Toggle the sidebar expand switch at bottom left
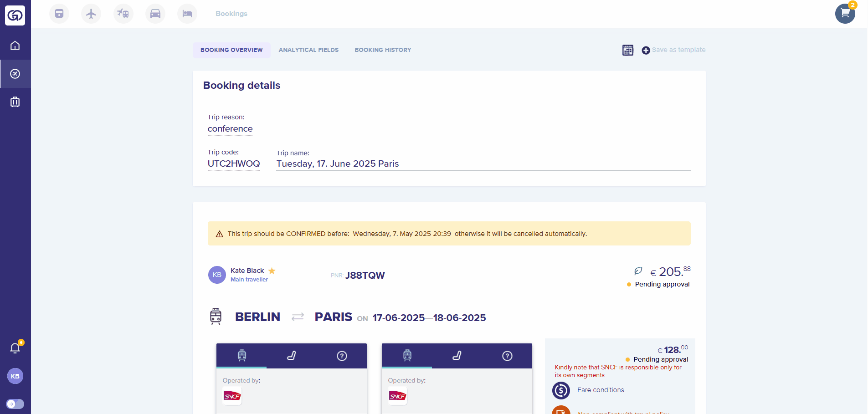Image resolution: width=868 pixels, height=414 pixels. (15, 404)
